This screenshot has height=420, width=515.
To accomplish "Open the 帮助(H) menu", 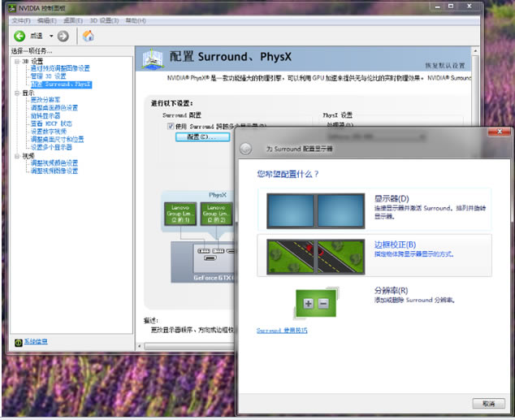I will (x=136, y=20).
